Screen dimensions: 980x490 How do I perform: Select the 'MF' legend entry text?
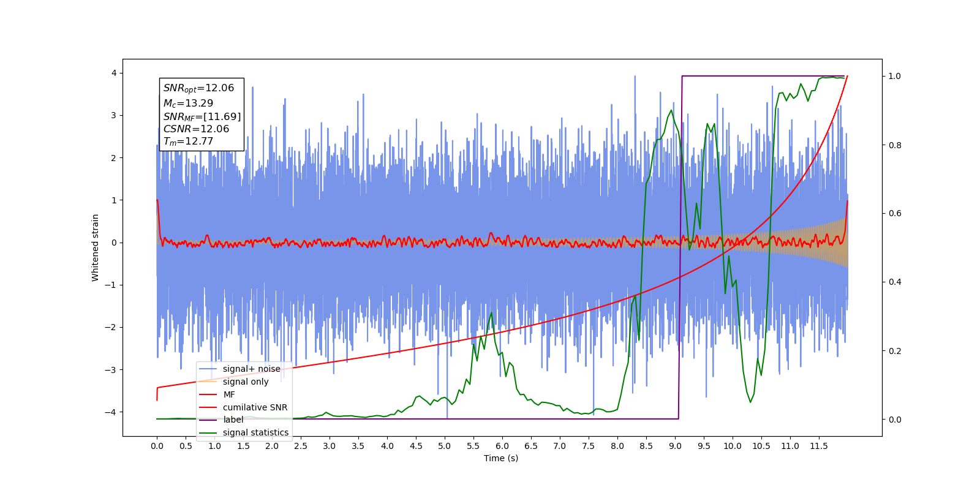coord(228,394)
